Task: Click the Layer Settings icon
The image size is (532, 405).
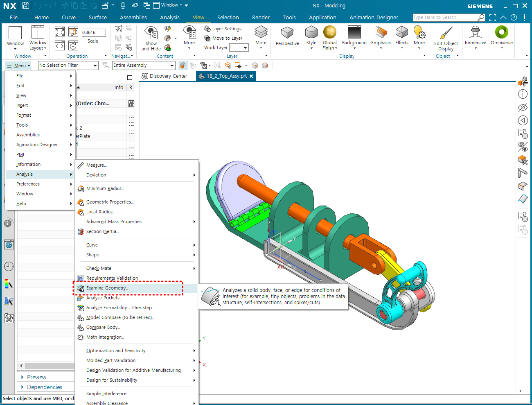Action: click(207, 29)
